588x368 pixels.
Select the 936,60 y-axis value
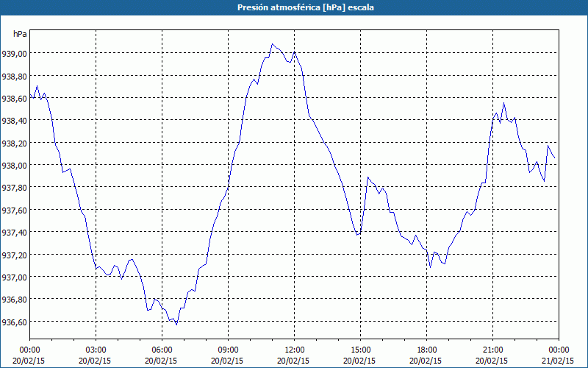point(14,322)
